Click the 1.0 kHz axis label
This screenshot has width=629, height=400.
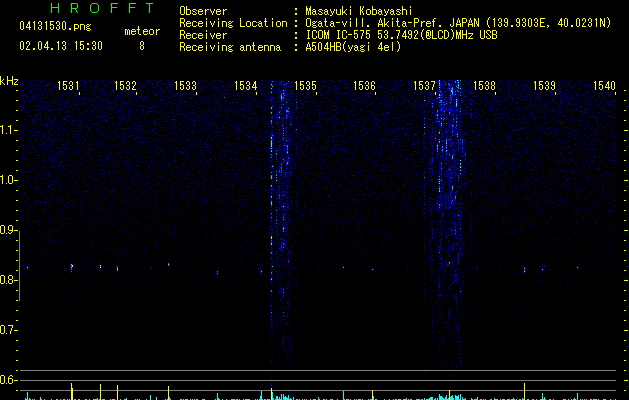(x=9, y=180)
